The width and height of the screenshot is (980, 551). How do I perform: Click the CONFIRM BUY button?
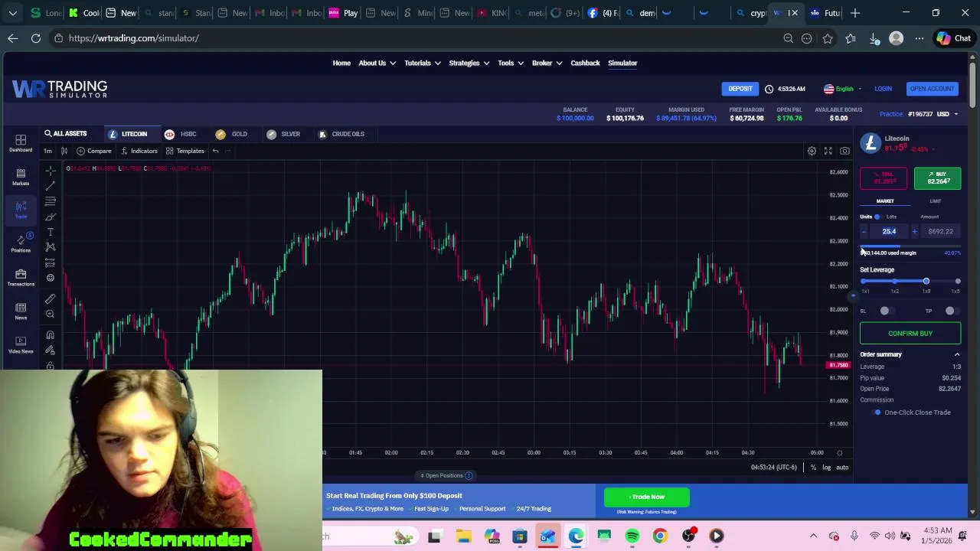910,334
